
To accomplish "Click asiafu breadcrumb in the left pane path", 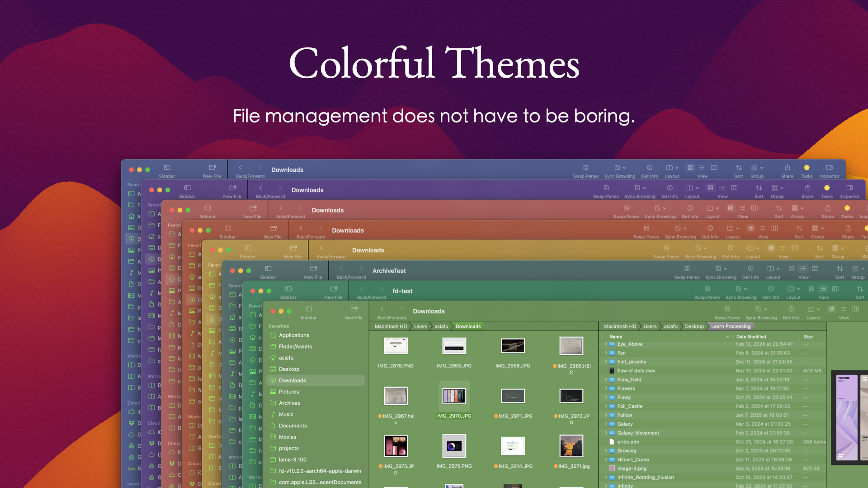I will point(441,326).
